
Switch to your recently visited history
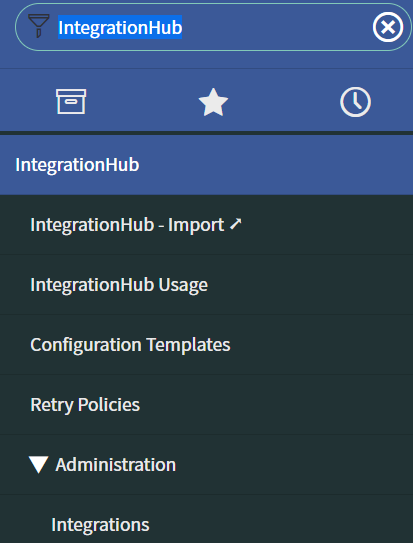coord(356,102)
